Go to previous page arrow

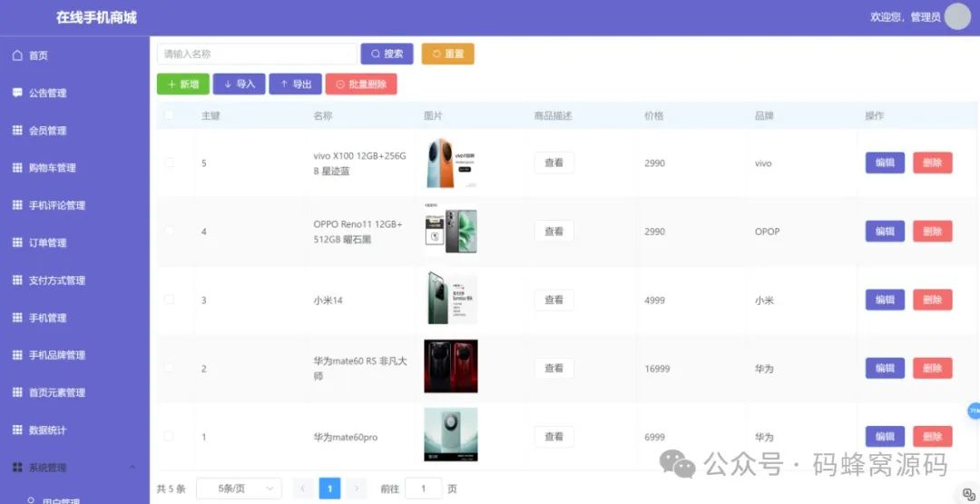click(x=304, y=489)
